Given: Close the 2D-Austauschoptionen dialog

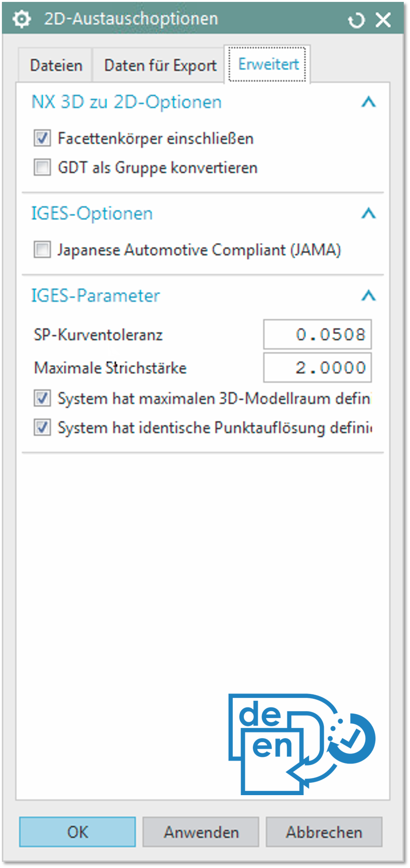Looking at the screenshot, I should 383,20.
